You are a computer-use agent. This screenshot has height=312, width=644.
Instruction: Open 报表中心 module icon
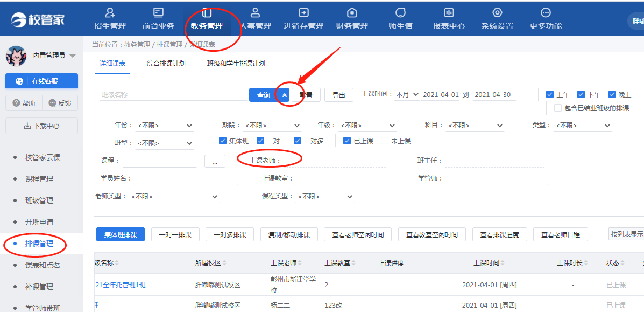(x=449, y=13)
